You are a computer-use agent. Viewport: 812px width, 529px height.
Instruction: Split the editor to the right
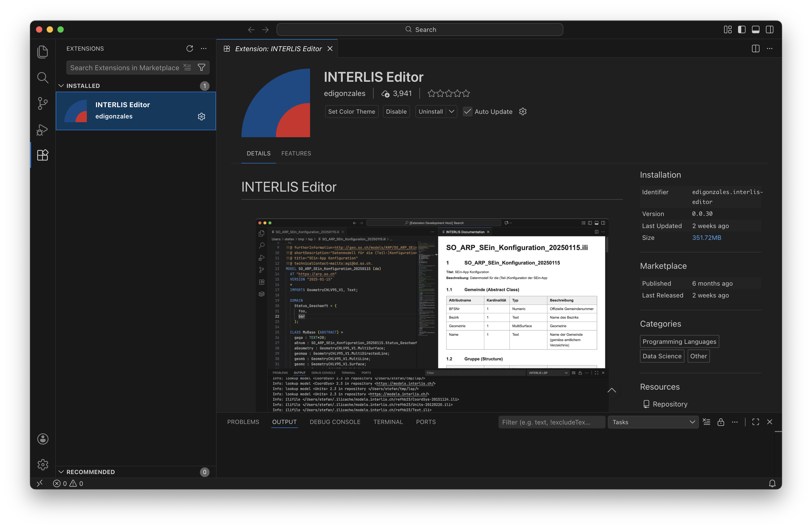(756, 49)
